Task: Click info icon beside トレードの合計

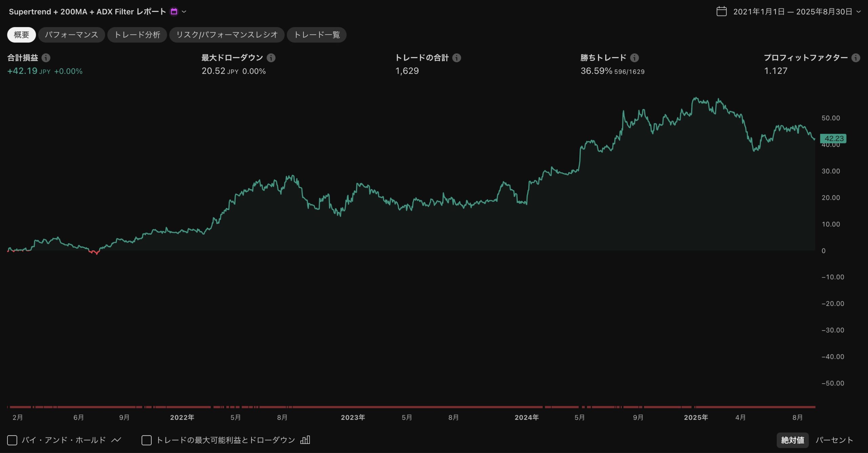Action: pyautogui.click(x=456, y=58)
